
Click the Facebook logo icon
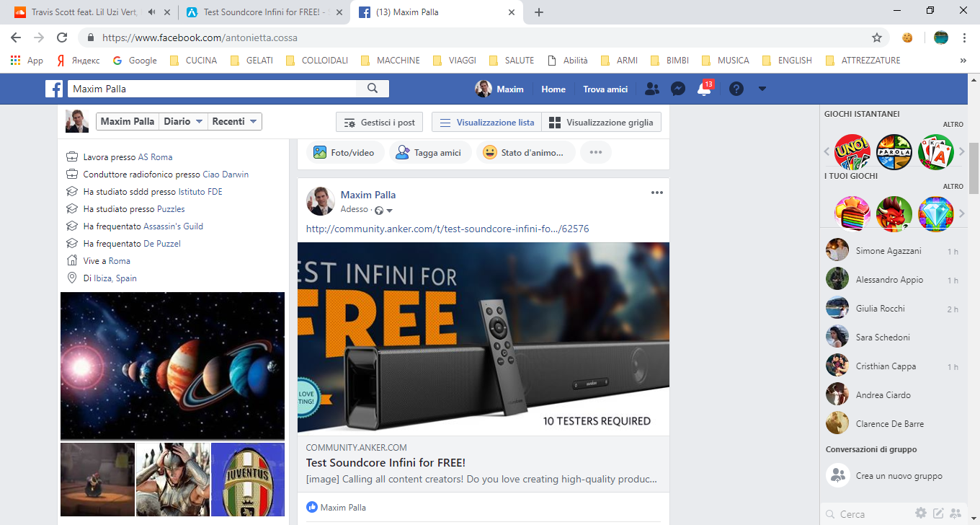pyautogui.click(x=54, y=89)
